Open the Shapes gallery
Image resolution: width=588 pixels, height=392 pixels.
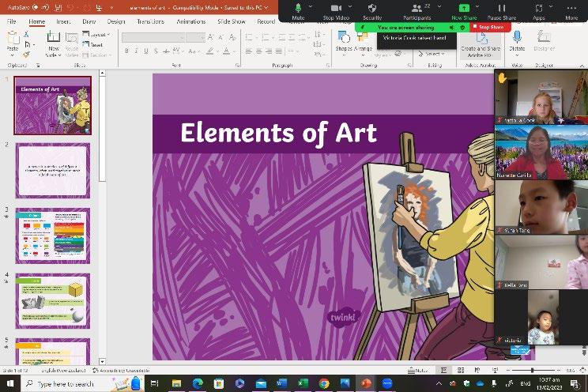[344, 43]
